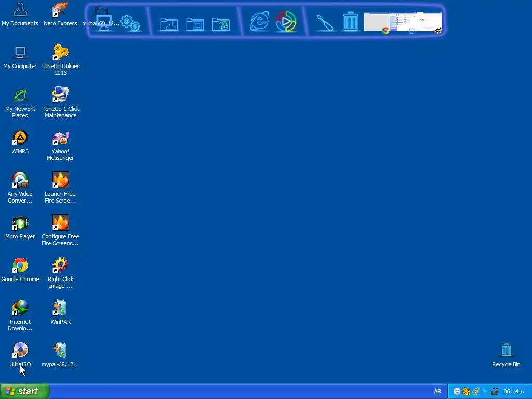Select the Right Click Image shortcut
The image size is (532, 399).
60,273
